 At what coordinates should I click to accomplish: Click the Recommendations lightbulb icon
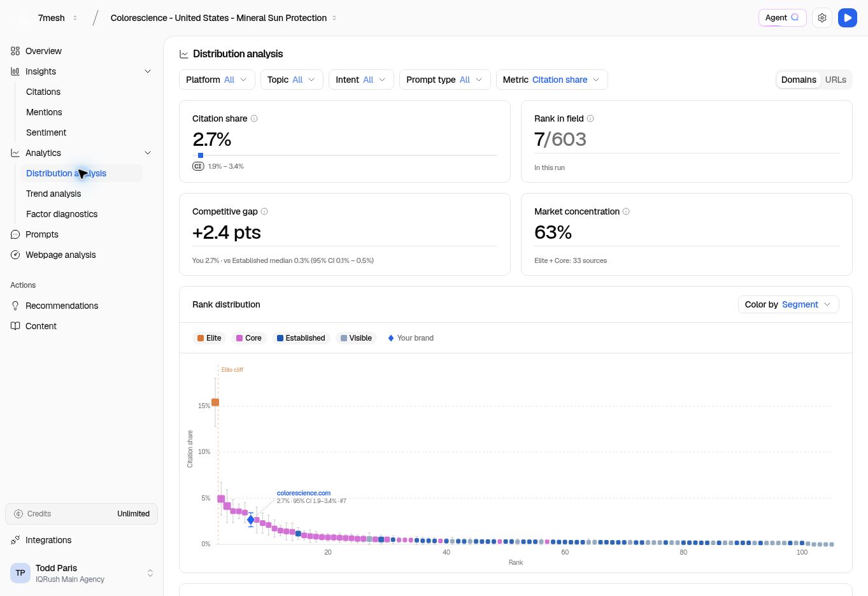[x=15, y=306]
